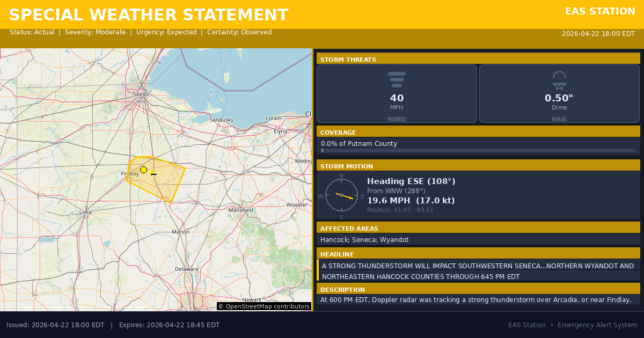Click the hail cloud icon
This screenshot has width=644, height=338.
[559, 80]
